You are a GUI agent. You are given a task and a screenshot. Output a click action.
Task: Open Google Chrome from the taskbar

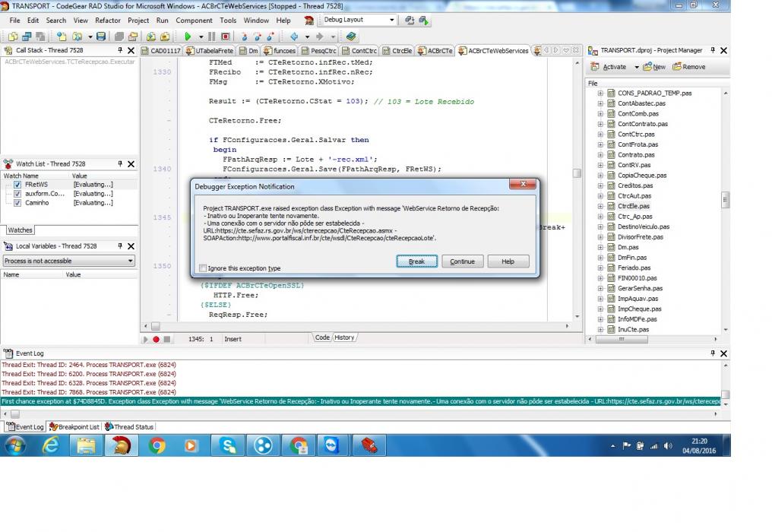[x=157, y=446]
